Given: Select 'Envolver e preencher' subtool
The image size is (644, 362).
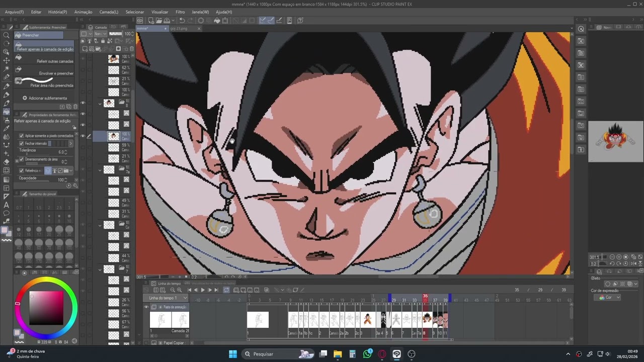Looking at the screenshot, I should (44, 71).
